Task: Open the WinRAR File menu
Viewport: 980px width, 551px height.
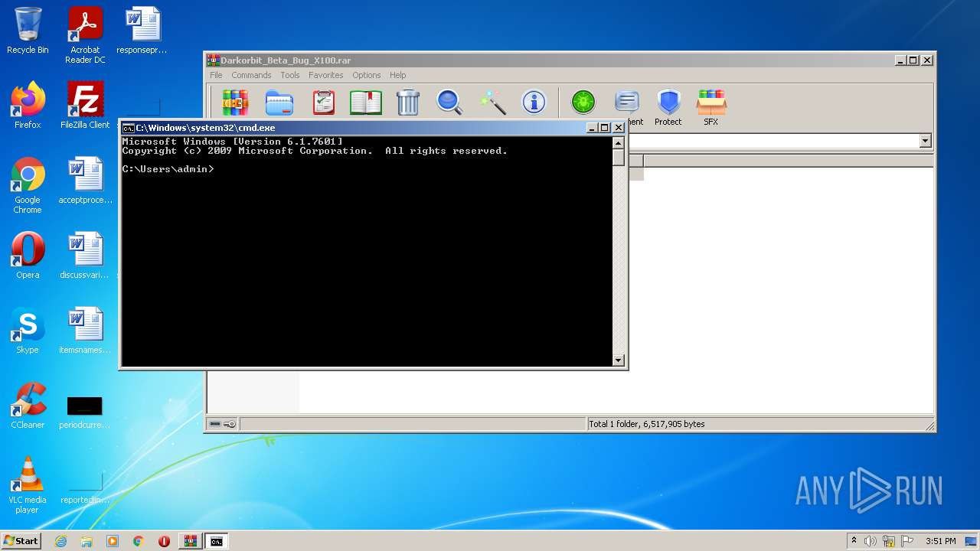Action: coord(216,75)
